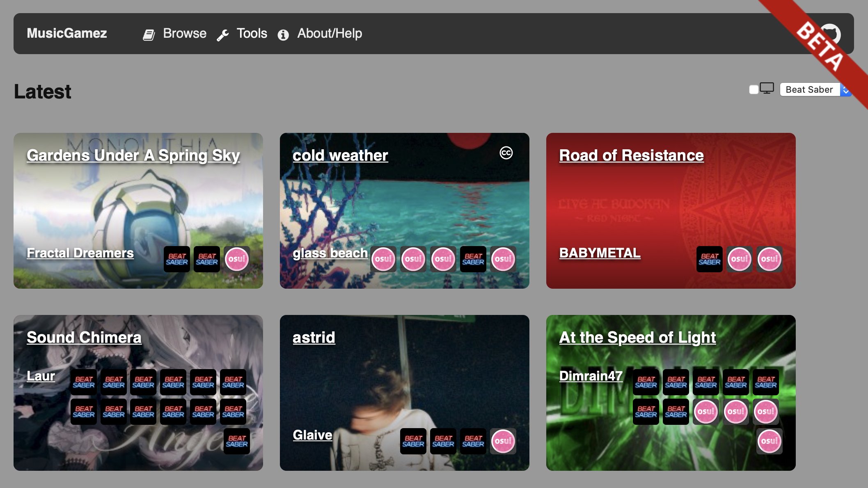Open Sound Chimera song
The width and height of the screenshot is (868, 488).
(x=84, y=337)
